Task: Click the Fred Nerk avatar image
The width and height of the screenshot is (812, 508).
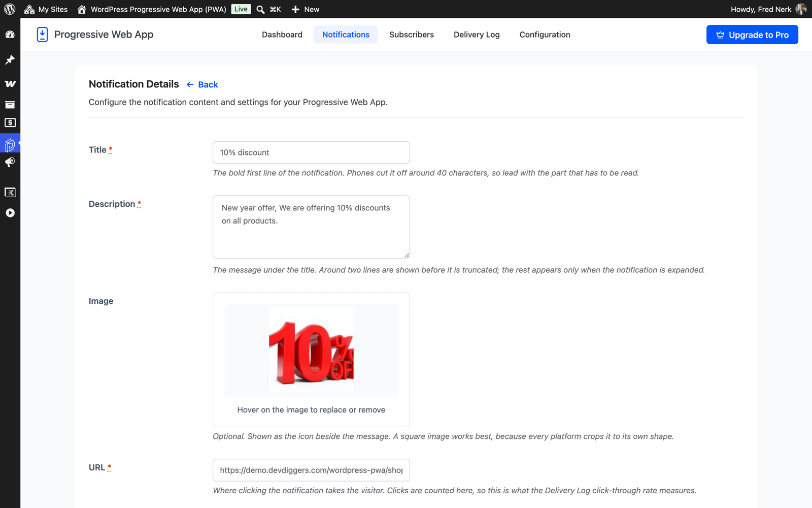Action: 801,9
